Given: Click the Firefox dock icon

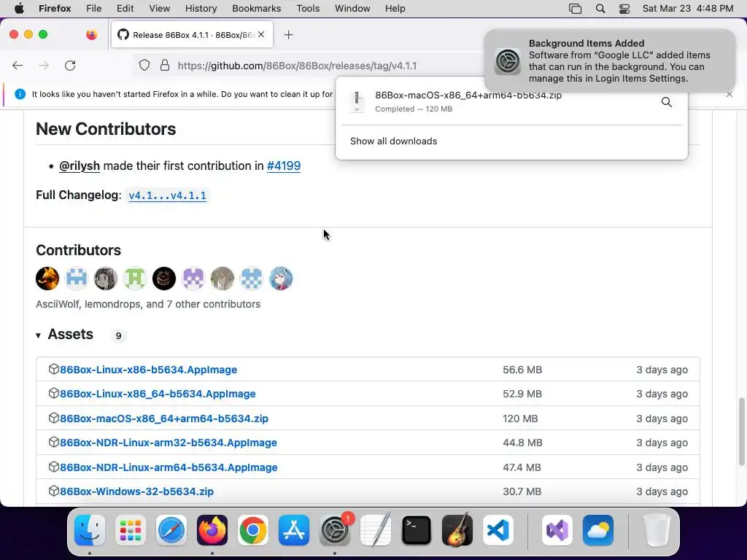Looking at the screenshot, I should tap(212, 530).
